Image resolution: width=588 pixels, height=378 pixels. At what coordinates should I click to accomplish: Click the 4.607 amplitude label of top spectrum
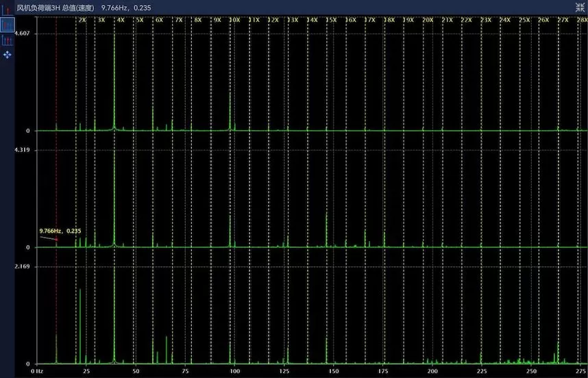pyautogui.click(x=23, y=34)
